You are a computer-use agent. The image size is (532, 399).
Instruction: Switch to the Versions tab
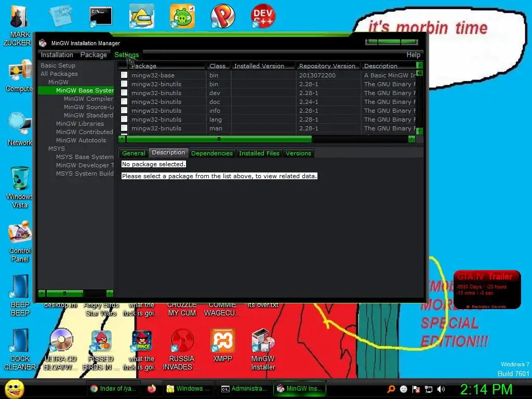(298, 153)
